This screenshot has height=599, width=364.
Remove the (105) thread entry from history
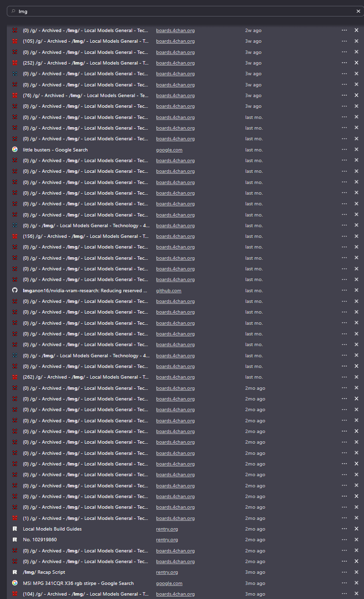tap(356, 41)
